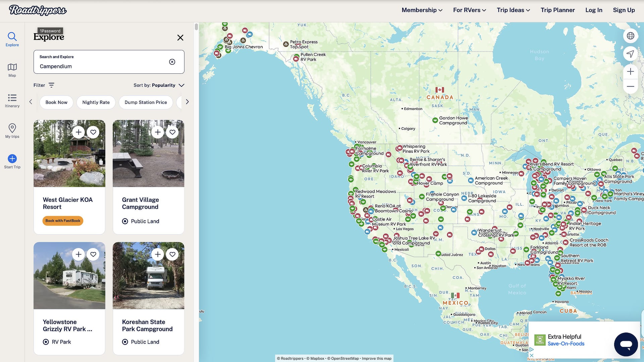This screenshot has height=362, width=644.
Task: Heart the Koreshan State Park Campground
Action: (172, 254)
